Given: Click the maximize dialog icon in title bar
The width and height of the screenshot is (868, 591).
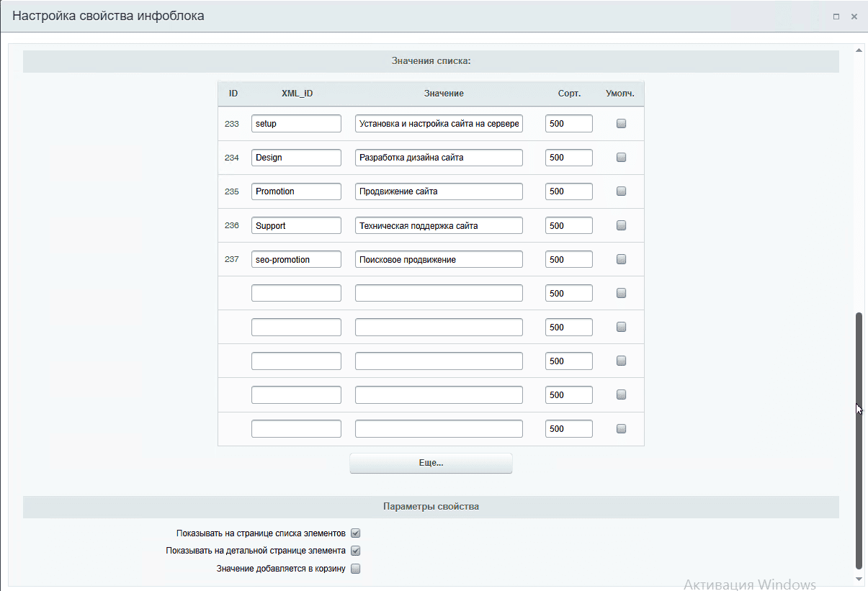Looking at the screenshot, I should [x=836, y=17].
